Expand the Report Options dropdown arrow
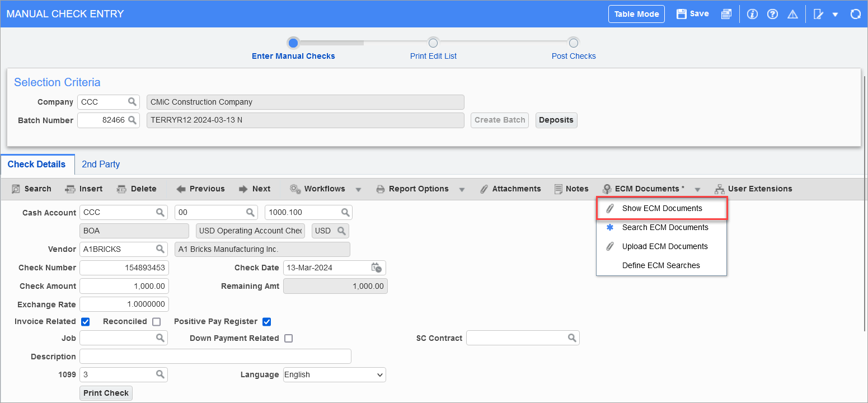 point(462,189)
